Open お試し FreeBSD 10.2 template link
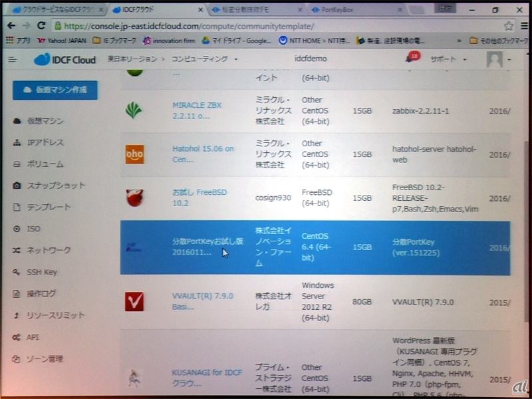Image resolution: width=532 pixels, height=399 pixels. (199, 198)
